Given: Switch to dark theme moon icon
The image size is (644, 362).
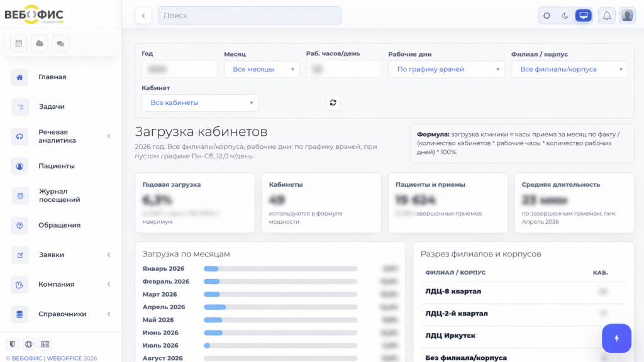Looking at the screenshot, I should 565,16.
